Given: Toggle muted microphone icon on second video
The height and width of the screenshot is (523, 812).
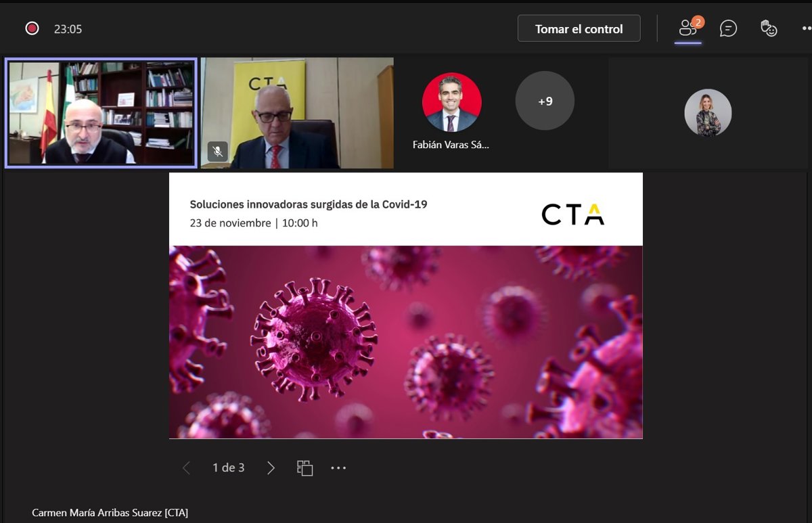Looking at the screenshot, I should click(x=217, y=152).
